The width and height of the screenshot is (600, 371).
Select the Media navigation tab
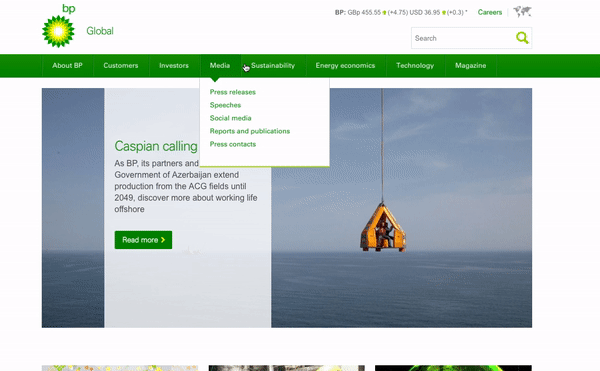220,65
